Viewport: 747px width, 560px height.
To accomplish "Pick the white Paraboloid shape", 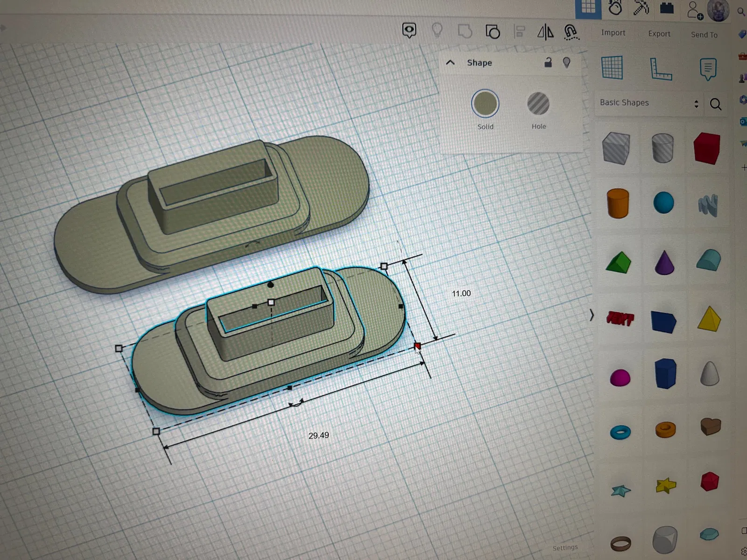I will pos(710,374).
